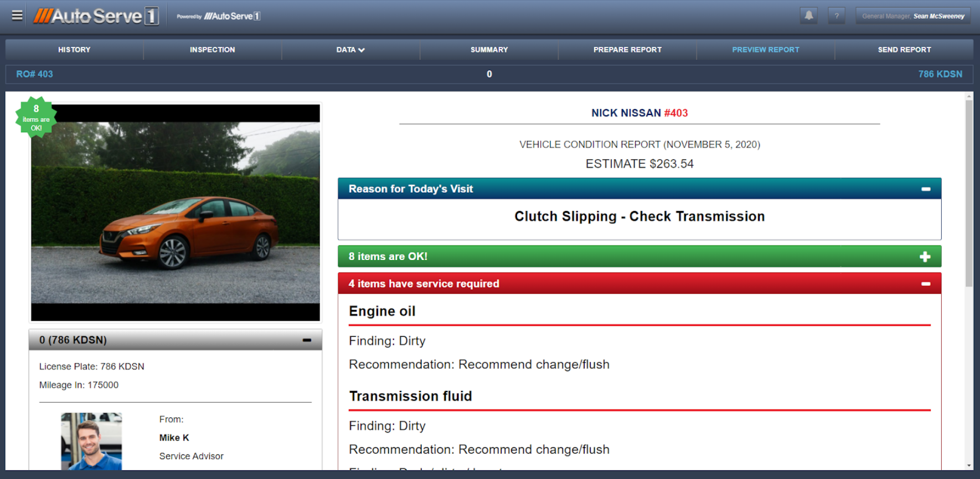Image resolution: width=980 pixels, height=479 pixels.
Task: Switch to the Inspection tab
Action: pos(213,50)
